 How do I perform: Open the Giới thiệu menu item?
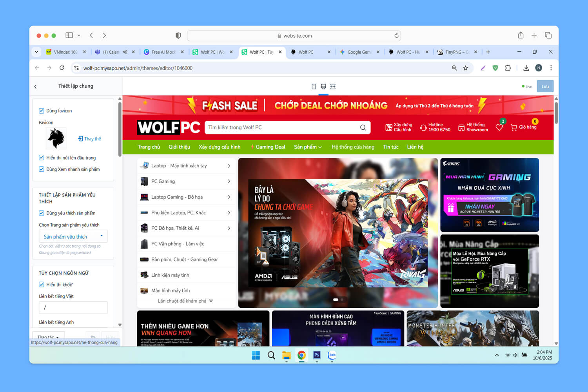point(180,147)
